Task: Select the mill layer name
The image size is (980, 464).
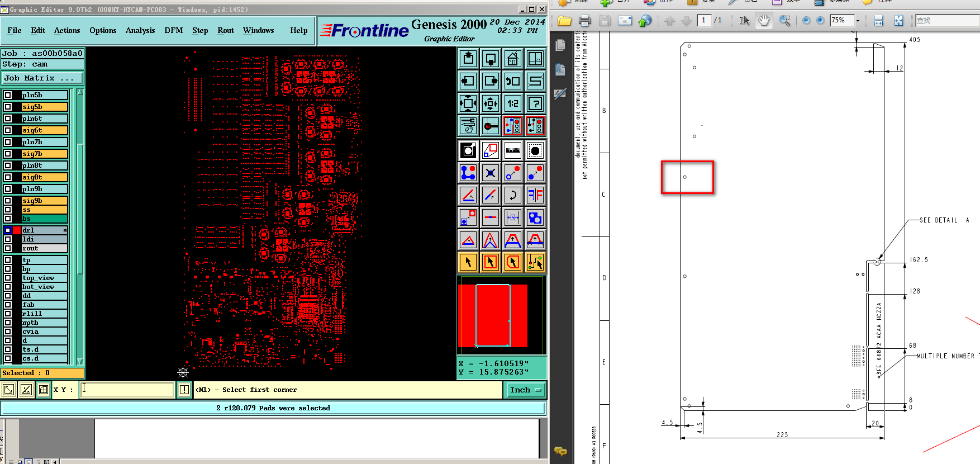Action: 44,314
